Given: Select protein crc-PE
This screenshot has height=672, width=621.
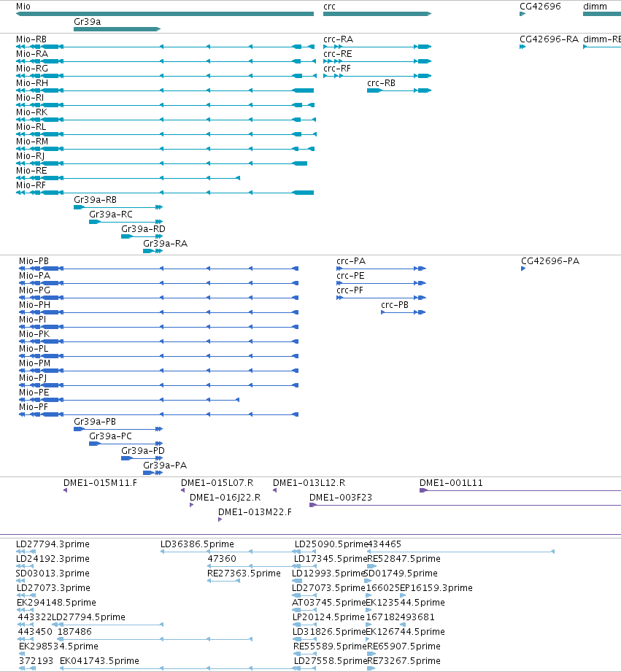Looking at the screenshot, I should (x=350, y=276).
